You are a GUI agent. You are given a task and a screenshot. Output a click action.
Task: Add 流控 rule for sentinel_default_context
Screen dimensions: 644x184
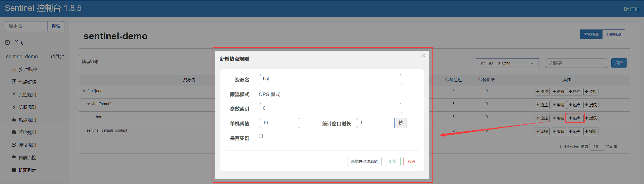[542, 131]
